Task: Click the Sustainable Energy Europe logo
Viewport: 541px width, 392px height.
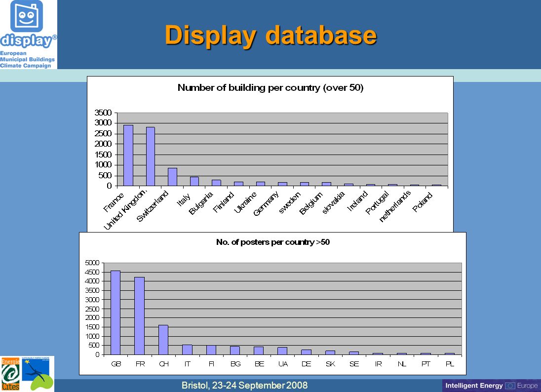Action: point(38,374)
